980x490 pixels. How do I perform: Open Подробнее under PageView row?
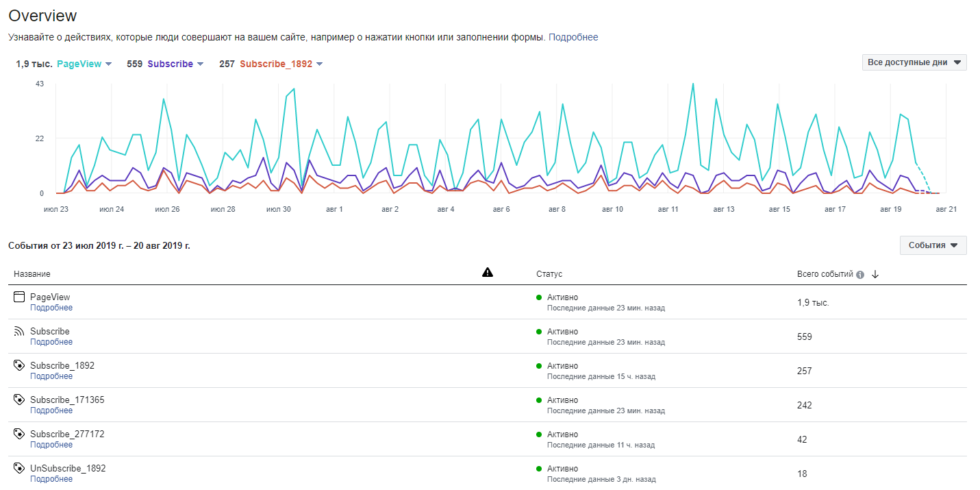tap(51, 308)
